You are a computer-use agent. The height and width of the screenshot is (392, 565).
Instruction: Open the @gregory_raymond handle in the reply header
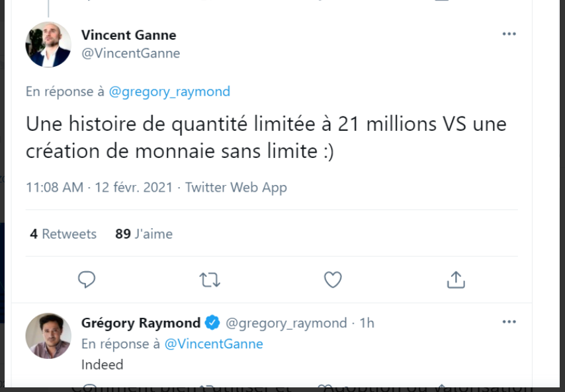[286, 323]
